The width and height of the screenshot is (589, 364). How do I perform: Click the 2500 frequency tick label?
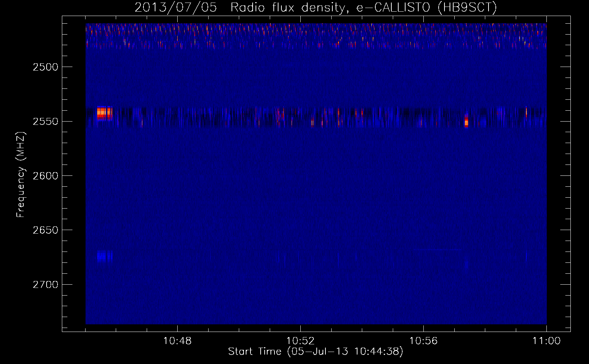(46, 67)
